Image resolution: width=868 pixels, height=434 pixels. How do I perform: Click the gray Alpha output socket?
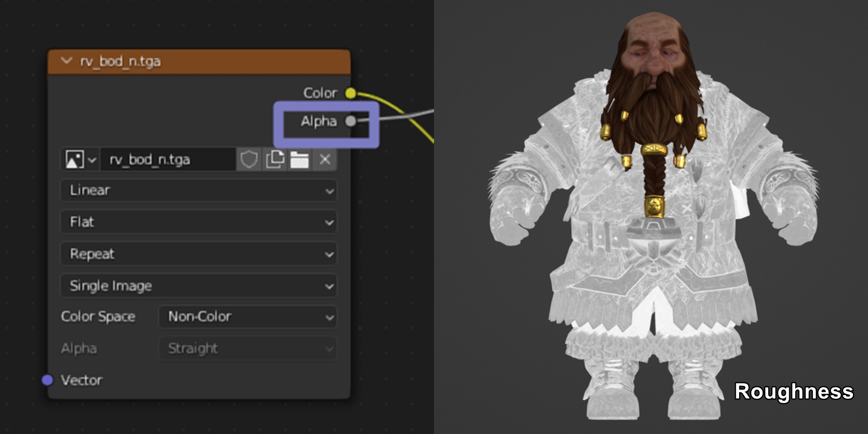tap(350, 121)
